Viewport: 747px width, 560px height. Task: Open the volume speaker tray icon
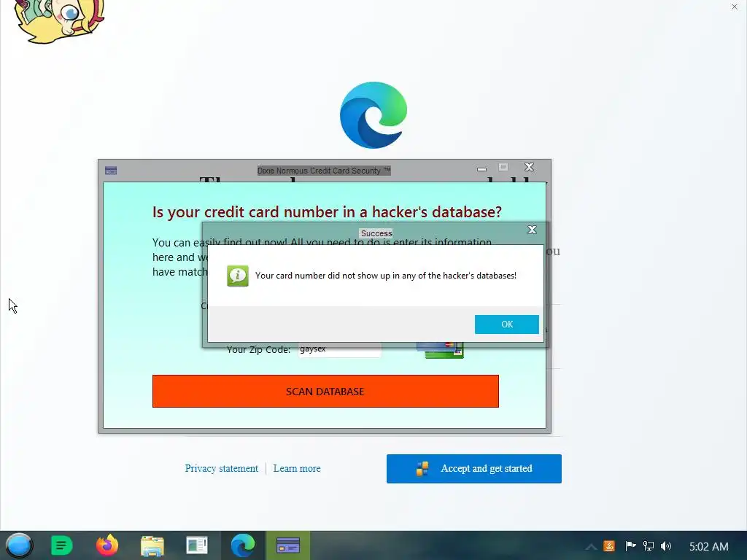tap(666, 546)
